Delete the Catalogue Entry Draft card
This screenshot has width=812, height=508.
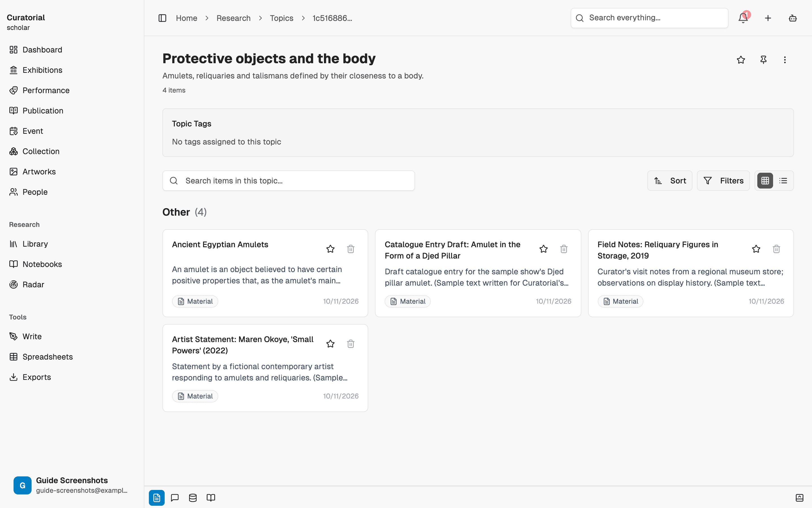click(564, 249)
